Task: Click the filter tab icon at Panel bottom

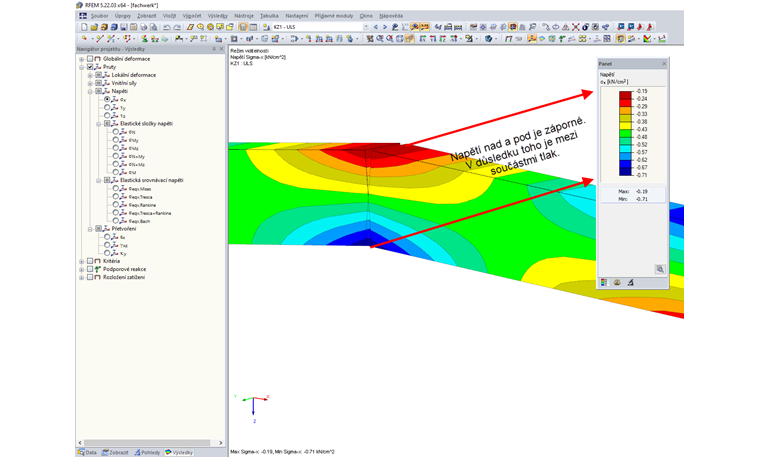Action: [630, 282]
